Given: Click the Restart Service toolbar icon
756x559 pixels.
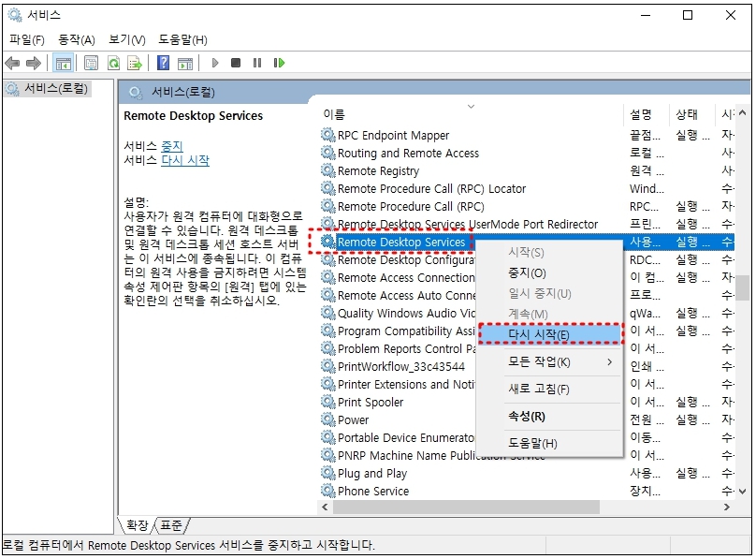Looking at the screenshot, I should [x=279, y=63].
